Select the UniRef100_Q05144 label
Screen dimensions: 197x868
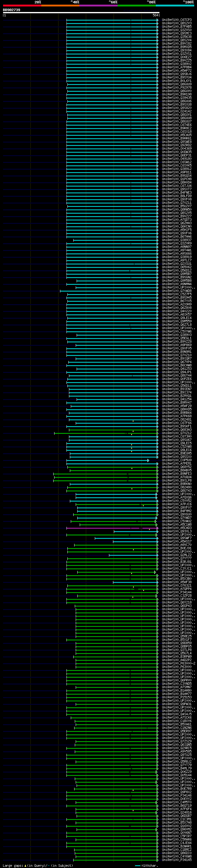176,775
